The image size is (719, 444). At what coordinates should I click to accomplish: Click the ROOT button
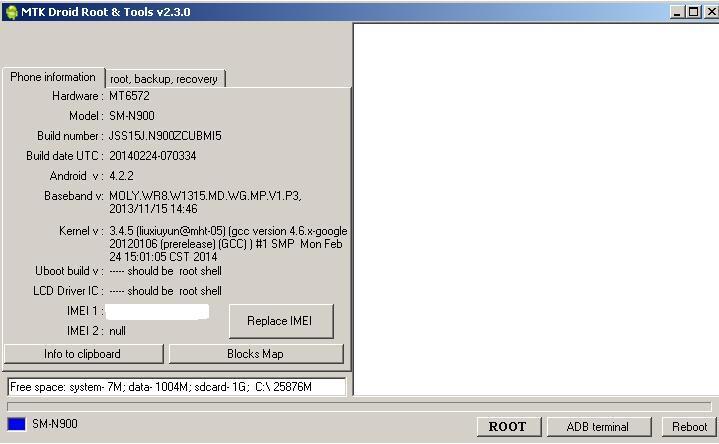click(507, 427)
